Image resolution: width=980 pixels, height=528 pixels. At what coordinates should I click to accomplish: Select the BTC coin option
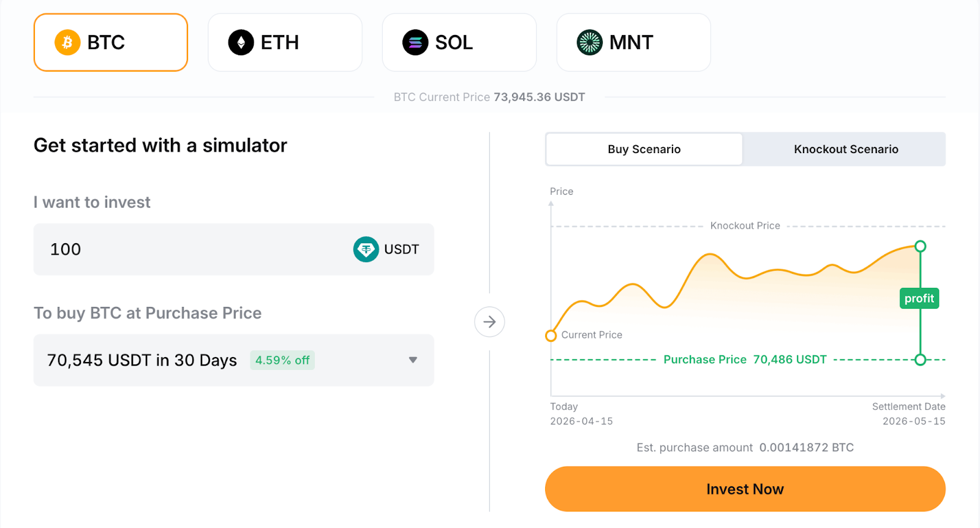111,42
